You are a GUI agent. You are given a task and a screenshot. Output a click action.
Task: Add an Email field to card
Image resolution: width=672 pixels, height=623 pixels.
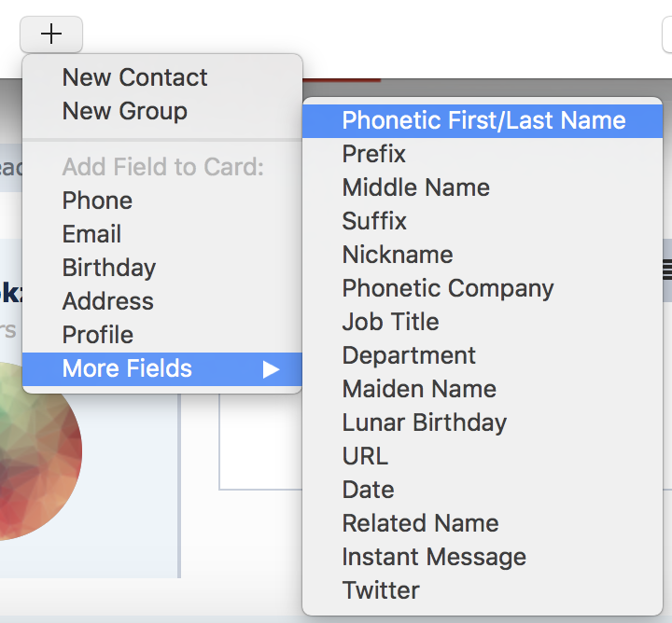coord(91,234)
